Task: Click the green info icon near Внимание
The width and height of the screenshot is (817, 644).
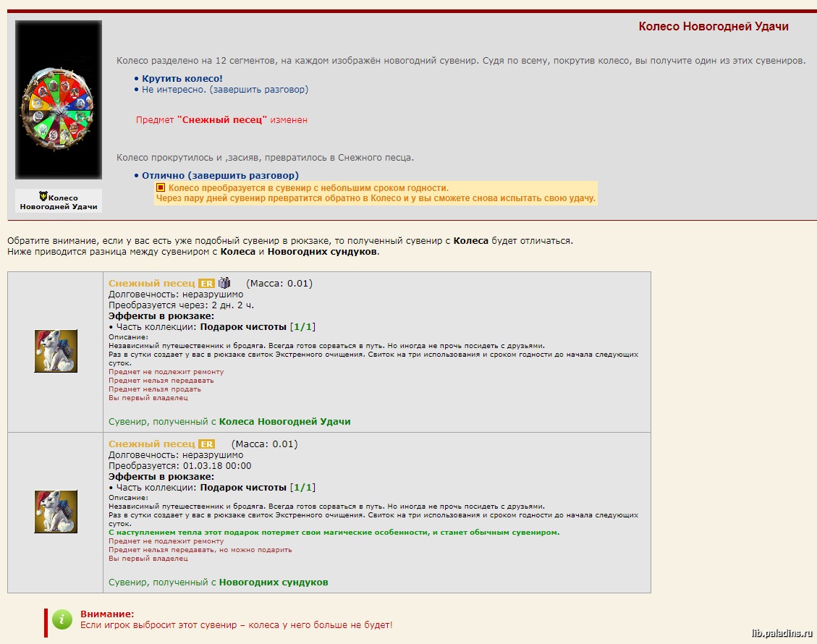Action: (x=63, y=619)
